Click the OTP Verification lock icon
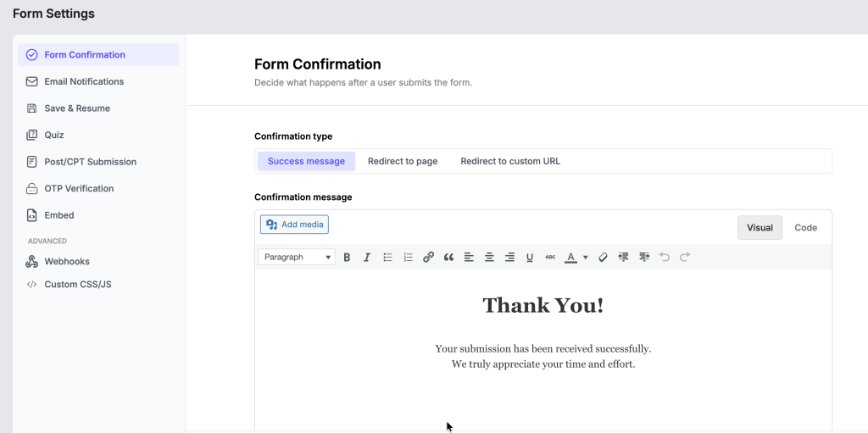Image resolution: width=868 pixels, height=433 pixels. pyautogui.click(x=31, y=189)
